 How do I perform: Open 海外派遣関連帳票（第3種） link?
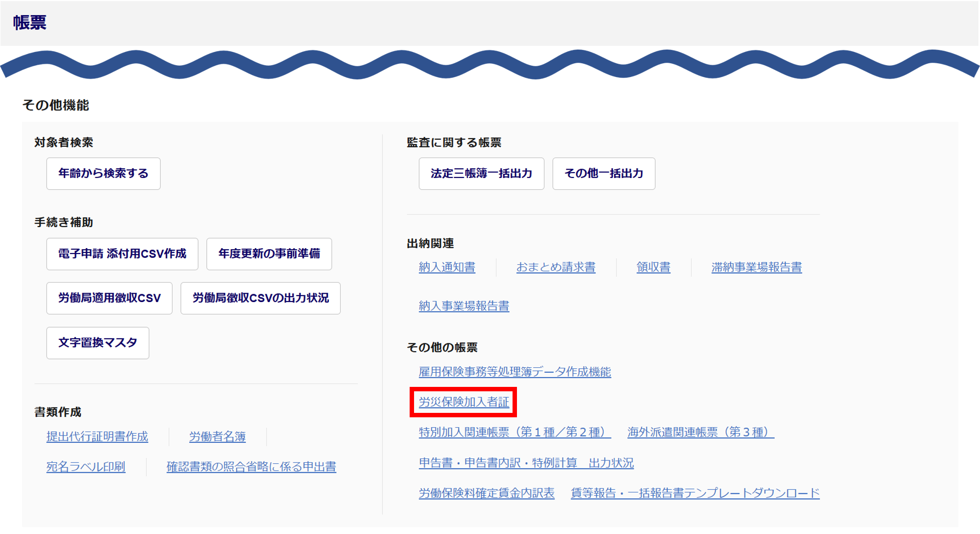tap(700, 432)
